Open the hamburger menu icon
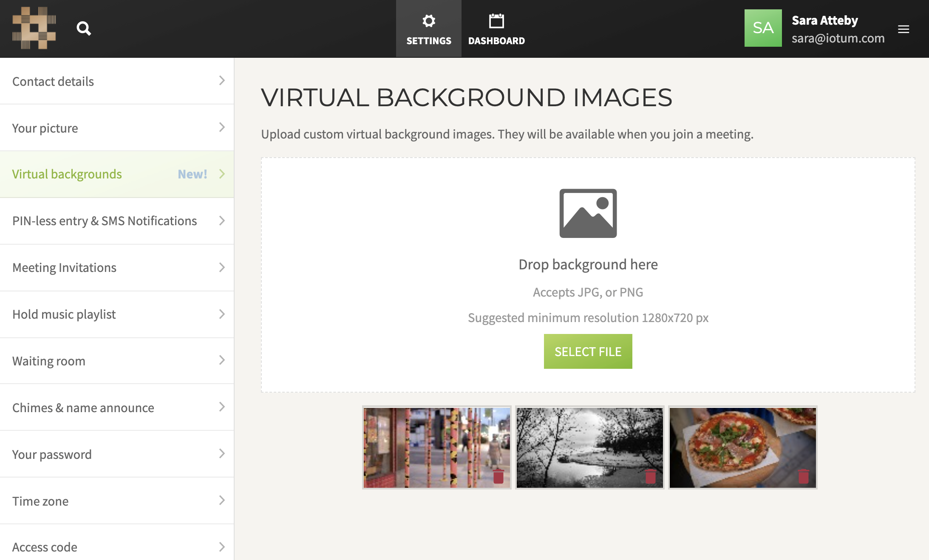Screen dimensions: 929x560 click(x=904, y=29)
